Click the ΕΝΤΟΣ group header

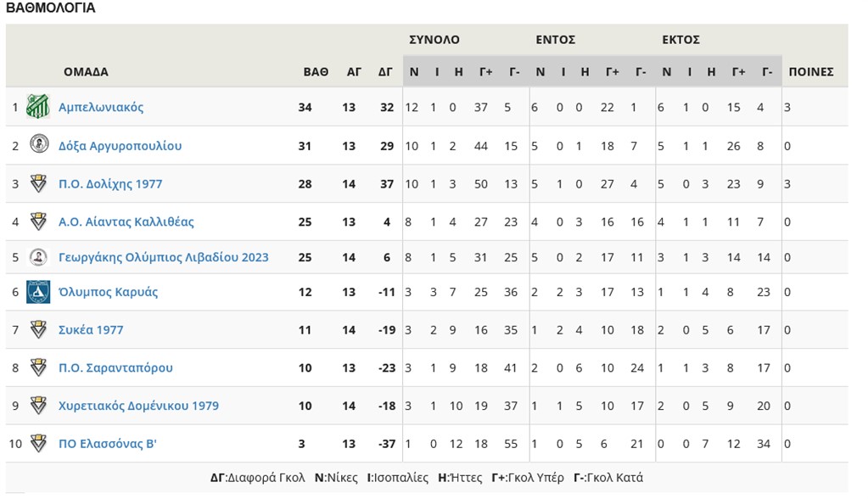click(556, 40)
